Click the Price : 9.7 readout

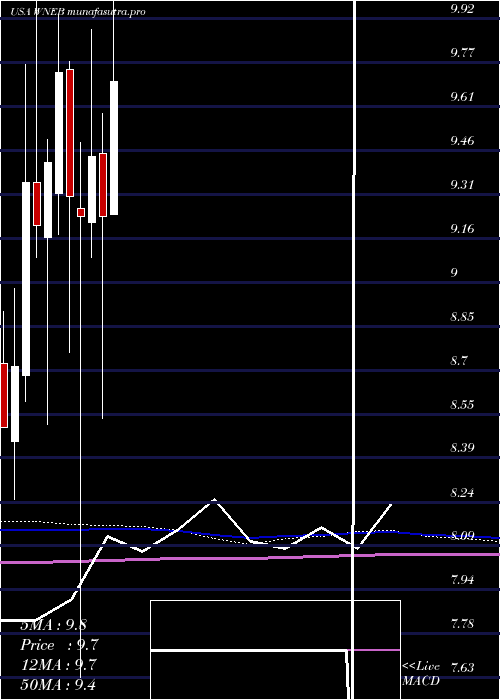coord(60,645)
